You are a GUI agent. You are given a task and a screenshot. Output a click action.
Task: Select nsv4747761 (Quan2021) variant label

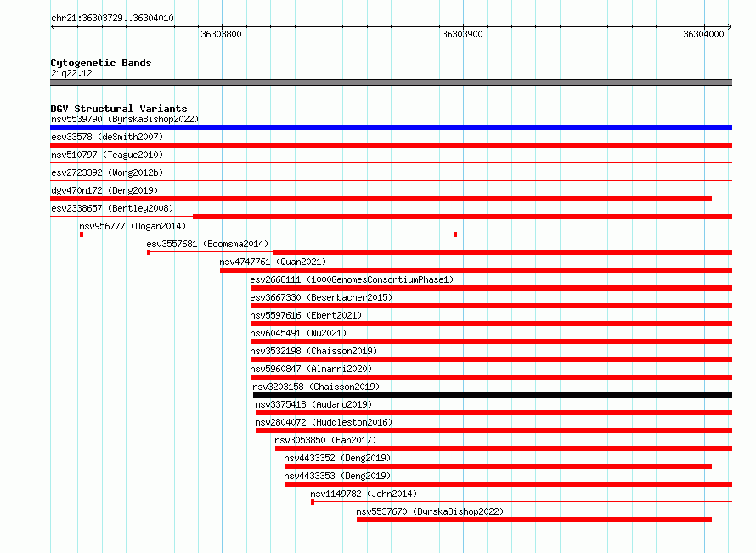coord(273,262)
